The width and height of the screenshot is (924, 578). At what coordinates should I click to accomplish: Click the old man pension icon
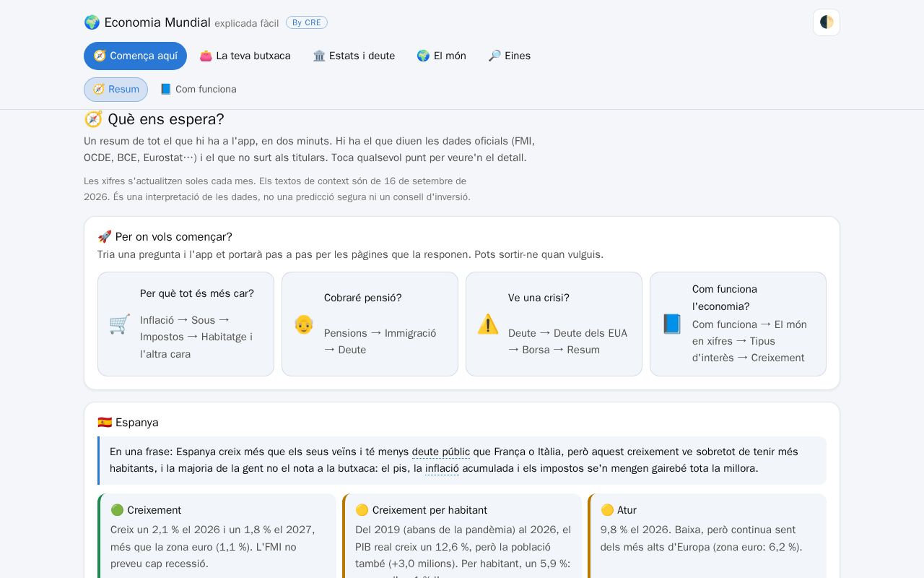(304, 324)
